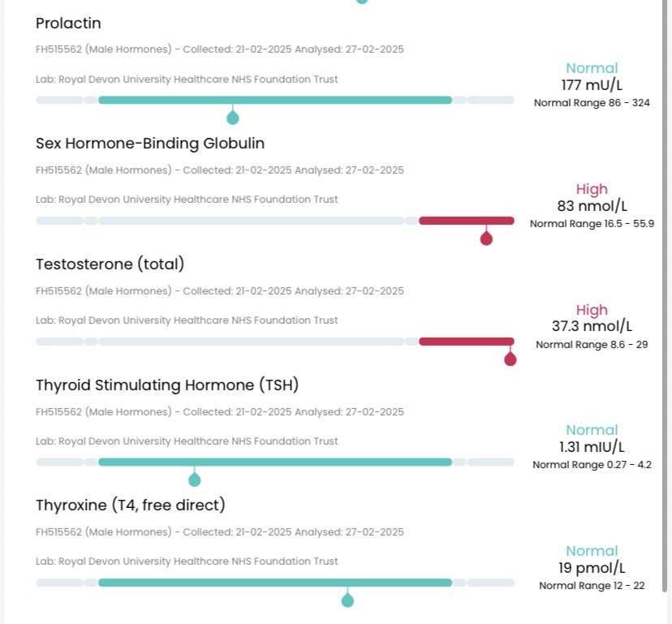
Task: Click the TSH result marker pin
Action: tap(195, 480)
